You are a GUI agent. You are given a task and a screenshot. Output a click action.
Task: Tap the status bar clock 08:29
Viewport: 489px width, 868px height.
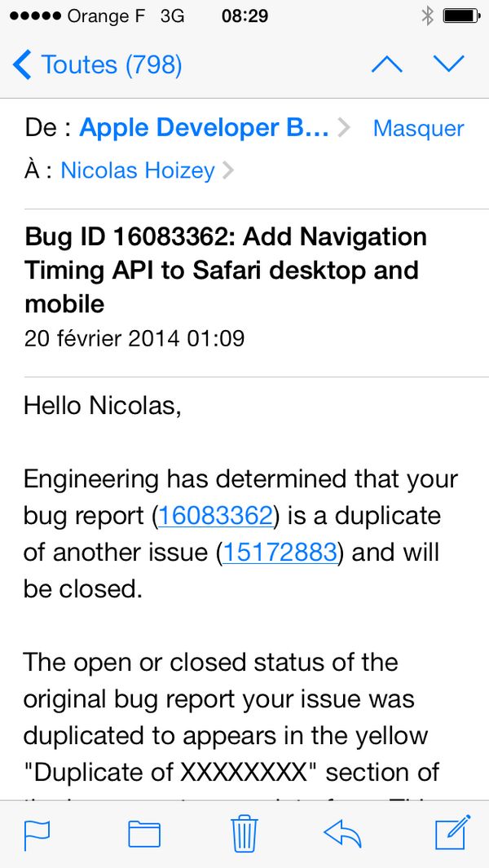tap(244, 15)
